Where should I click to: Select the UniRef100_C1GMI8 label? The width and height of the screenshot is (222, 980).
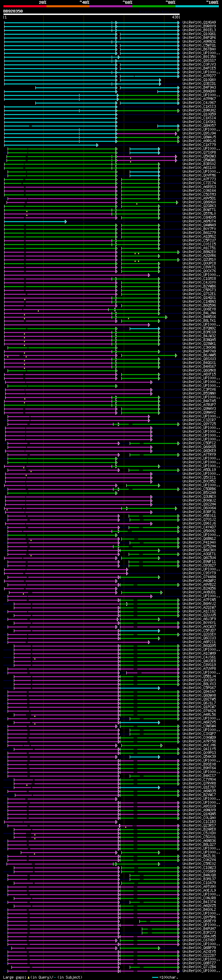point(199,278)
